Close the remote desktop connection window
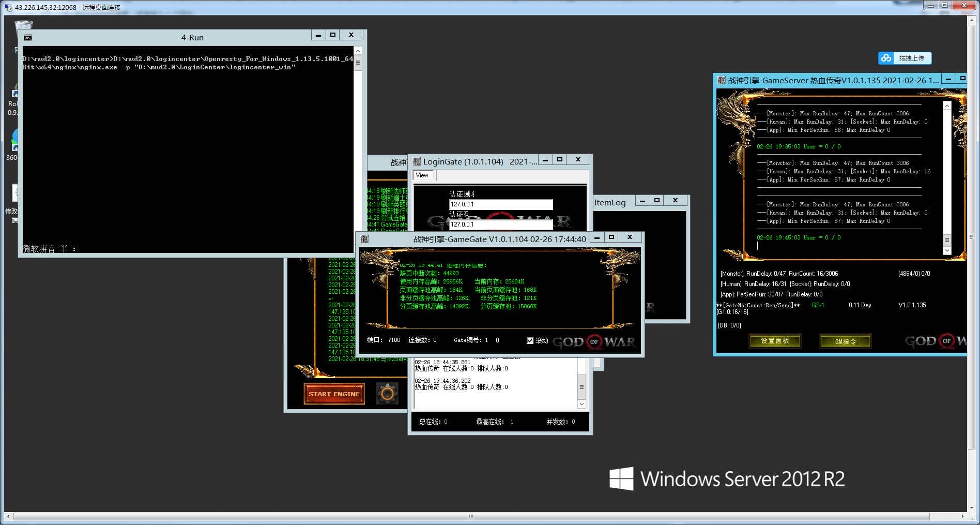The image size is (980, 525). (964, 6)
